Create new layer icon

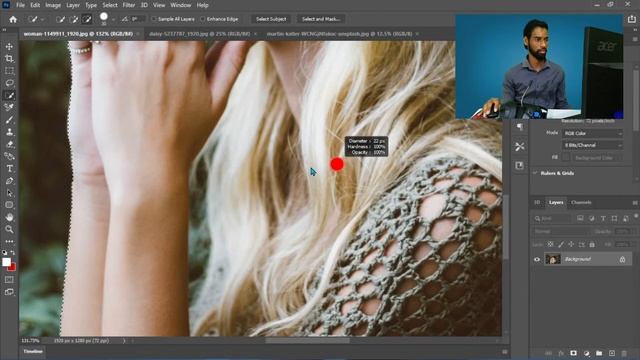click(611, 353)
